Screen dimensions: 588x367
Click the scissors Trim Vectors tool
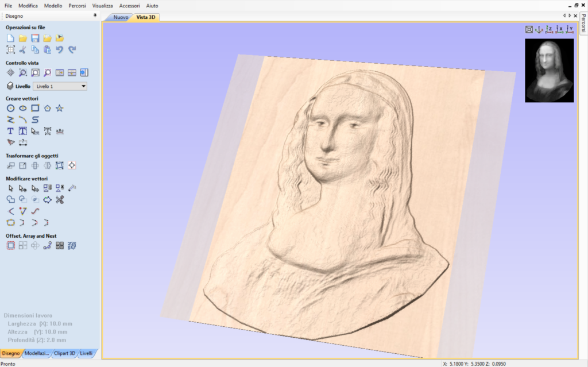tap(60, 199)
